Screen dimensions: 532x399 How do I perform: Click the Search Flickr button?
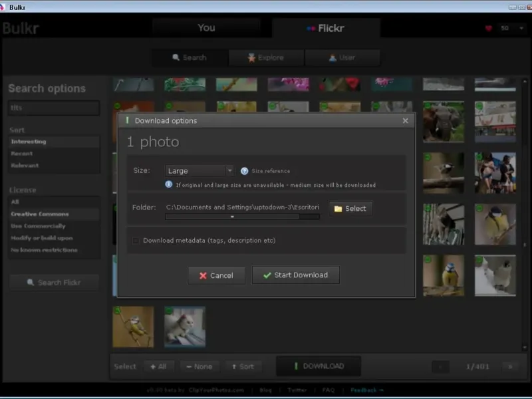click(55, 283)
